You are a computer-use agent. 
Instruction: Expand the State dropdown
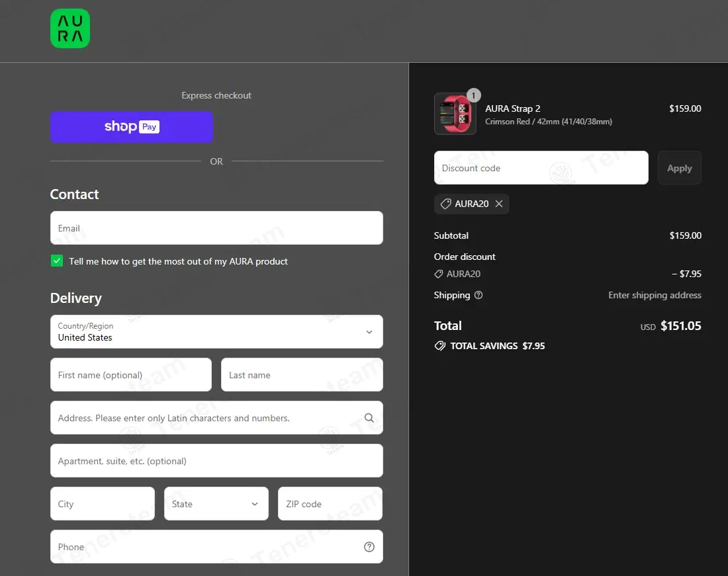click(216, 504)
